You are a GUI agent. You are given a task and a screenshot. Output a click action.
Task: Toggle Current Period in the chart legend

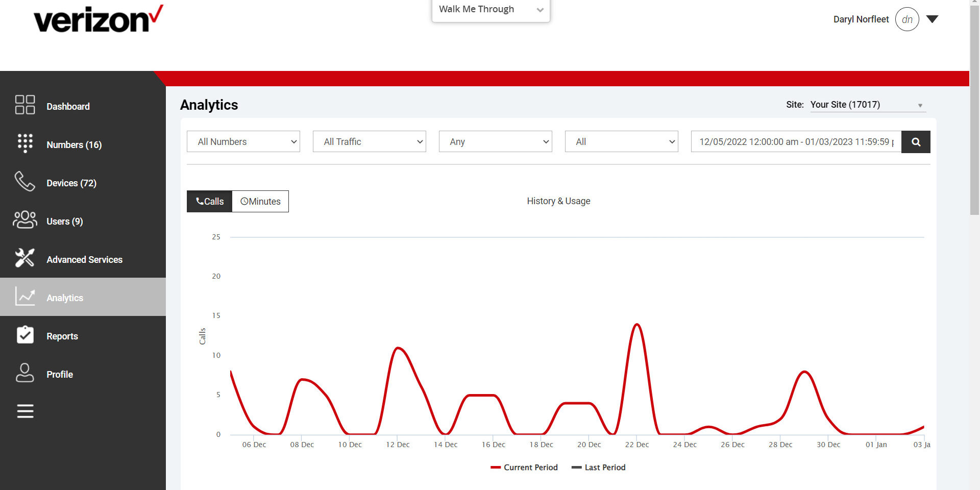(x=524, y=467)
